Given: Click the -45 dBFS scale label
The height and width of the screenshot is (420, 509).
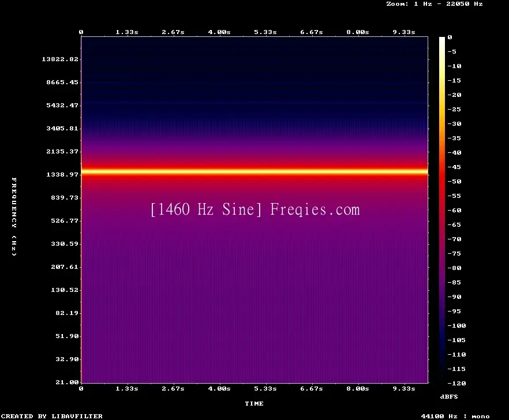Looking at the screenshot, I should pyautogui.click(x=454, y=167).
